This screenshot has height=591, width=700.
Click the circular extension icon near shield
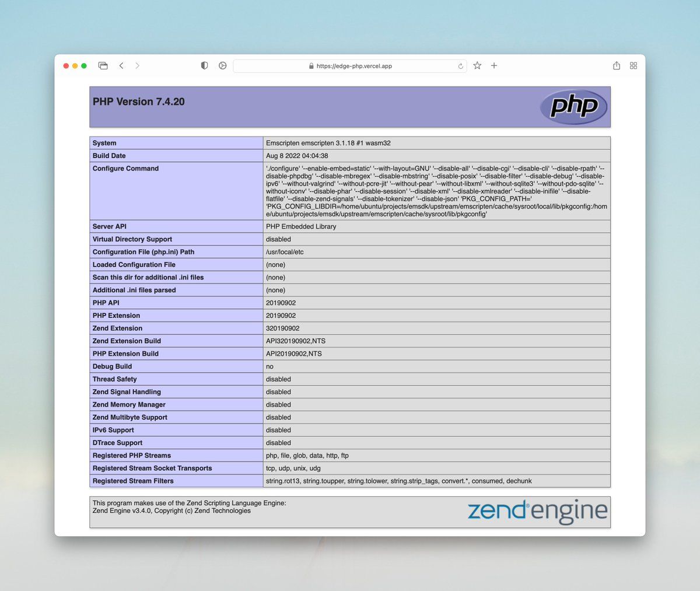[x=222, y=66]
